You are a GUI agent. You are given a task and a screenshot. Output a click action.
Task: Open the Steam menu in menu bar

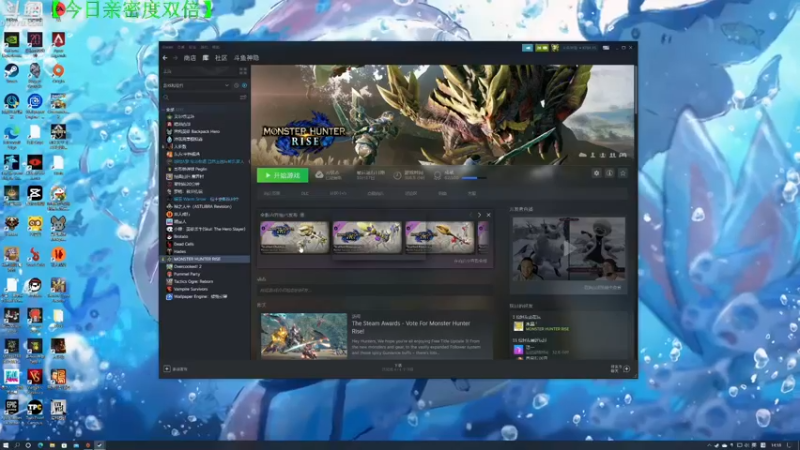168,47
